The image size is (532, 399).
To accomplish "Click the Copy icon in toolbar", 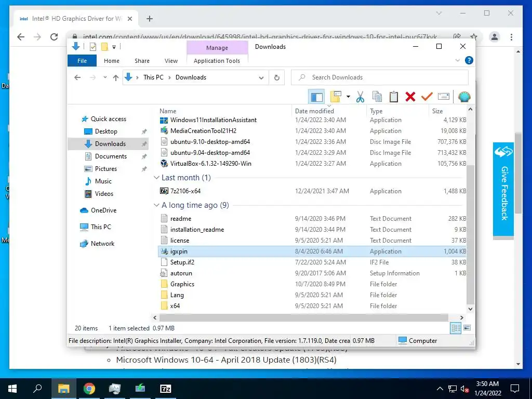I will click(377, 97).
